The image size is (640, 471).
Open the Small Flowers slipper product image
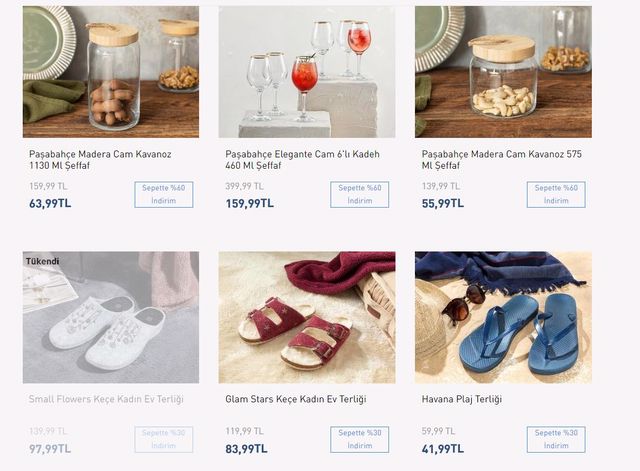coord(110,320)
